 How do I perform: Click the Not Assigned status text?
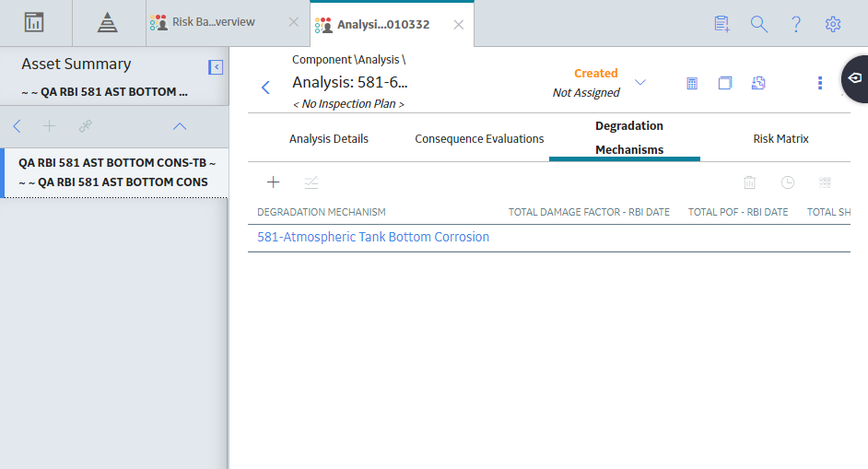[x=586, y=92]
